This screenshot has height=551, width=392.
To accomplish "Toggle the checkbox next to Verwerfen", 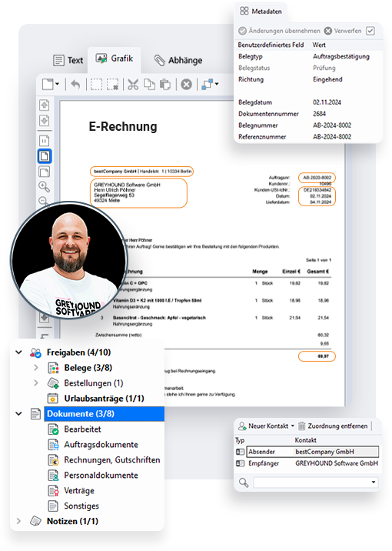I will click(x=370, y=31).
